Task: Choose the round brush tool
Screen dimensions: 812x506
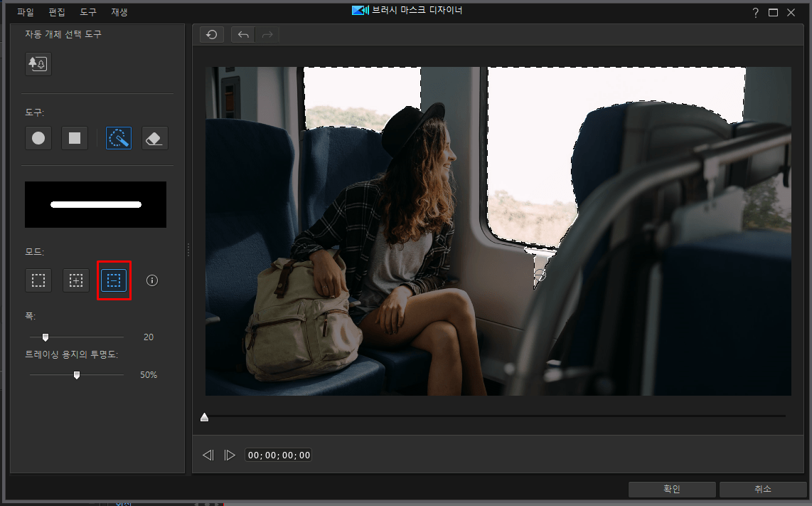Action: tap(38, 138)
